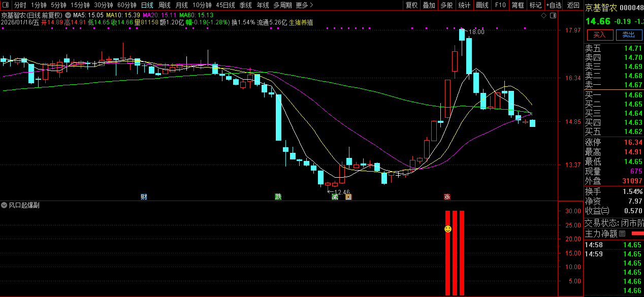The image size is (644, 297).
Task: Toggle the left sidebar panel icon
Action: pos(6,5)
